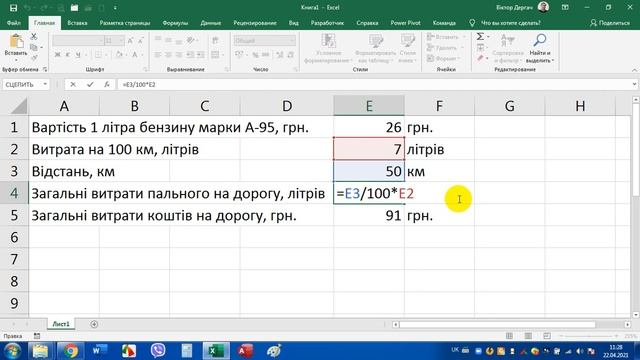The width and height of the screenshot is (640, 360).
Task: Click the Percent Style icon
Action: (x=255, y=54)
